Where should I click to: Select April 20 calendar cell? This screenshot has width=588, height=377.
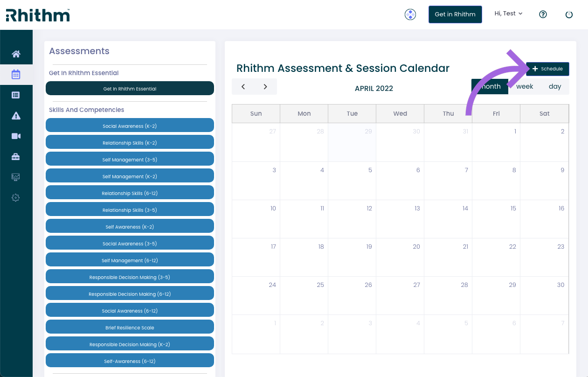pos(400,258)
